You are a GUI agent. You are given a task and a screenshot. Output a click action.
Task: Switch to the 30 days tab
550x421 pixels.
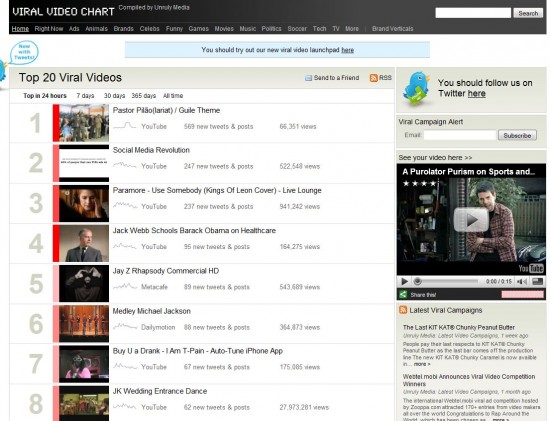tap(114, 96)
